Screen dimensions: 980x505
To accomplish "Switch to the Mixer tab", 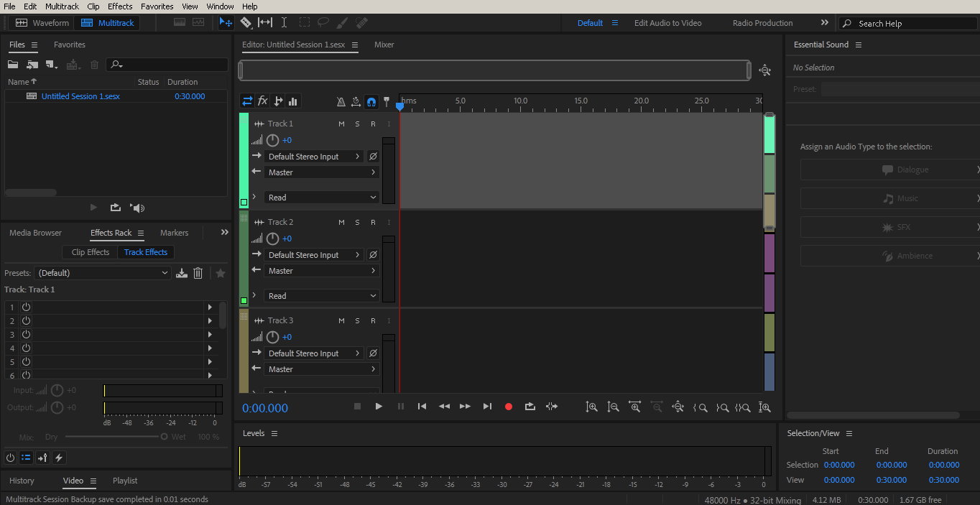I will (384, 45).
